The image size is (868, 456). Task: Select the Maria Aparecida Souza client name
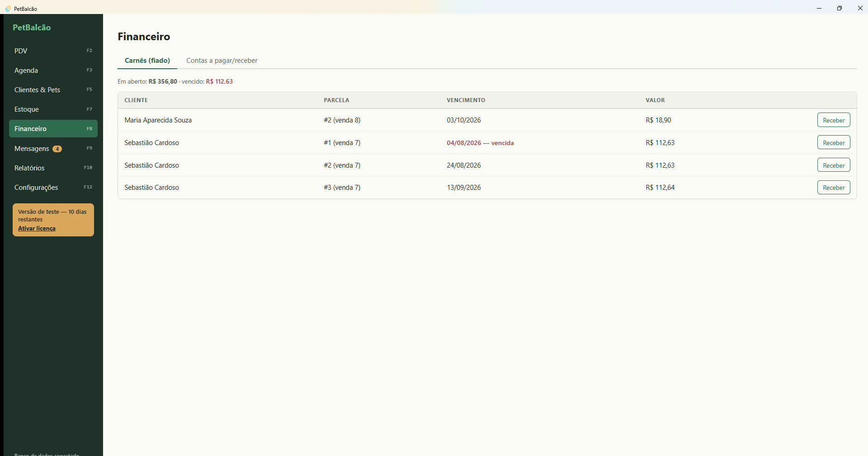(158, 120)
